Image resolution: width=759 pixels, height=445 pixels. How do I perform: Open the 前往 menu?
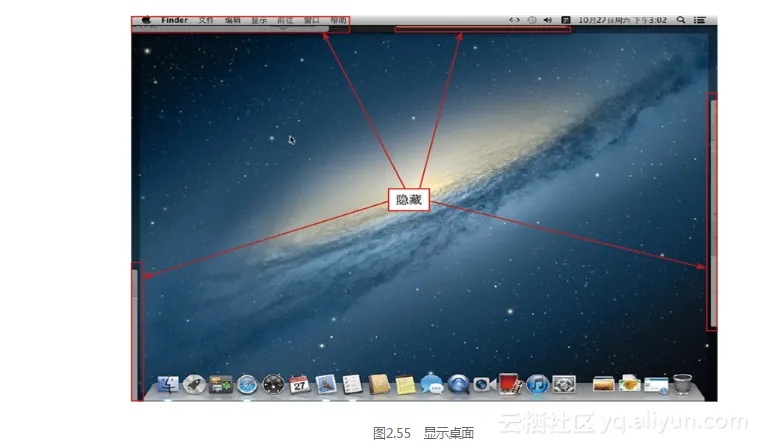286,20
